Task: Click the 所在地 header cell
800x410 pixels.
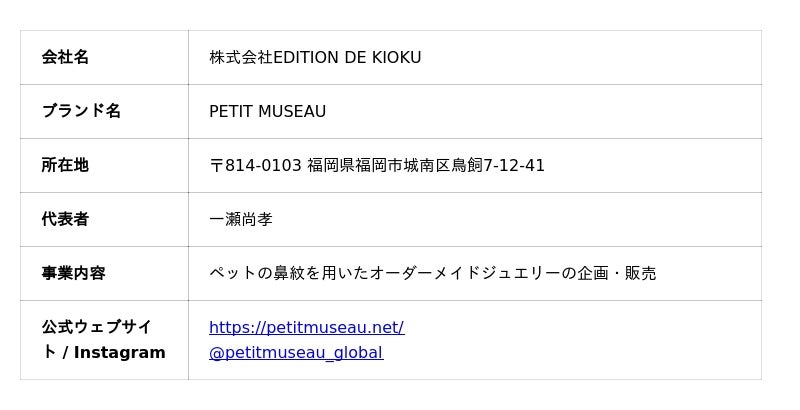Action: (x=65, y=165)
